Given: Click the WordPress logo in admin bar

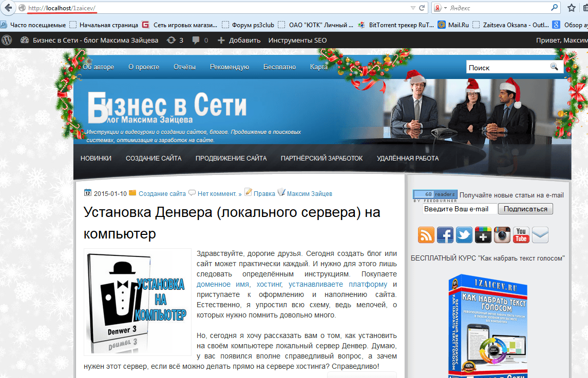Looking at the screenshot, I should (7, 40).
